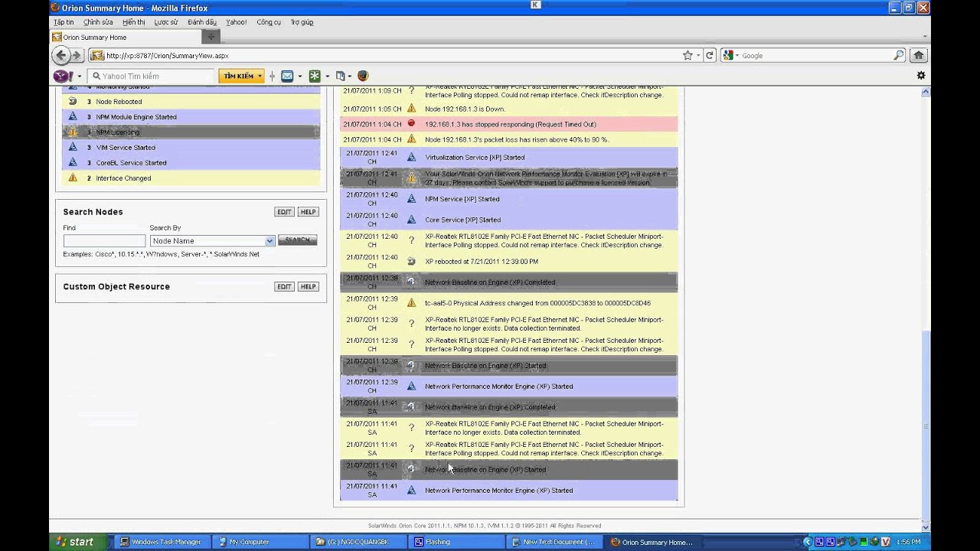Open the Chỉnh sửa menu

pos(98,22)
